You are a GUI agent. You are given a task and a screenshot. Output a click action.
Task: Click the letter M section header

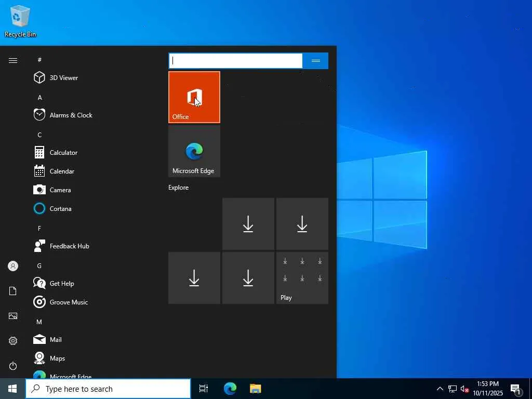click(39, 322)
